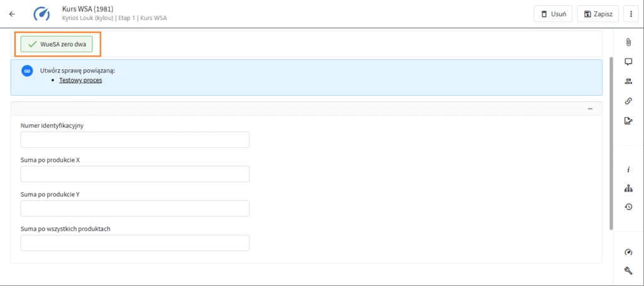
Task: Click the vertical scrollbar of the form
Action: point(611,144)
